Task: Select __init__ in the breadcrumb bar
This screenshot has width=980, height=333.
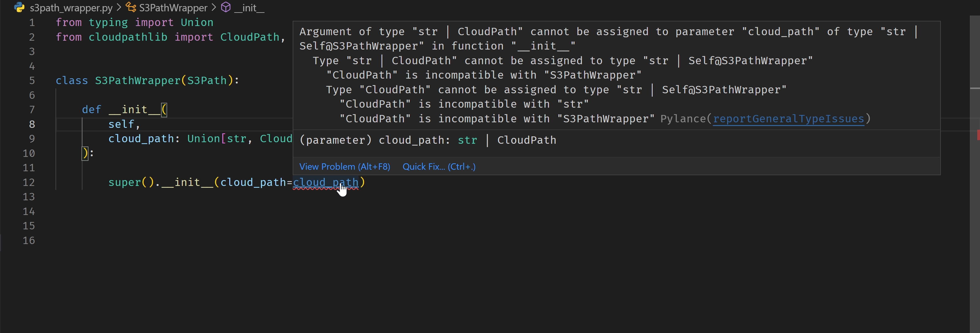Action: [250, 8]
